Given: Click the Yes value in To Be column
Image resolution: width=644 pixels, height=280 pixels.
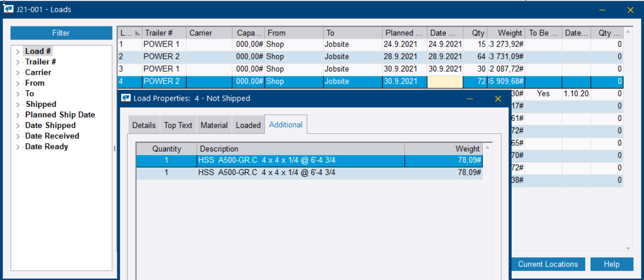Looking at the screenshot, I should (543, 94).
